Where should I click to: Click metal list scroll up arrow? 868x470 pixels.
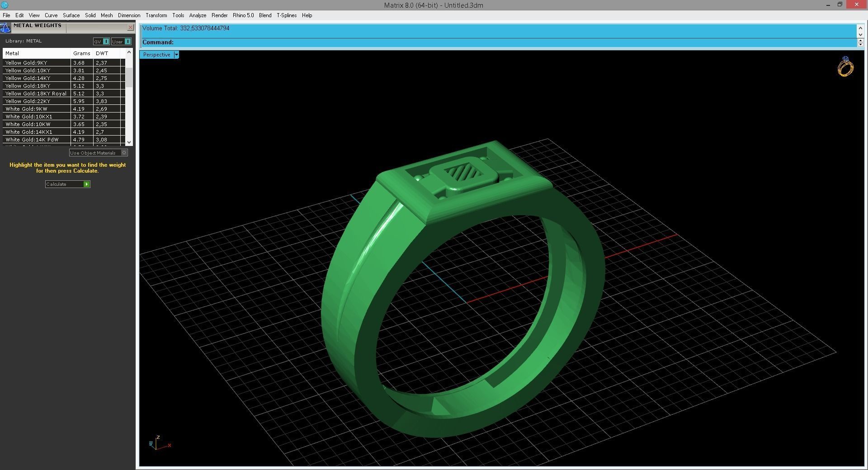click(x=129, y=52)
